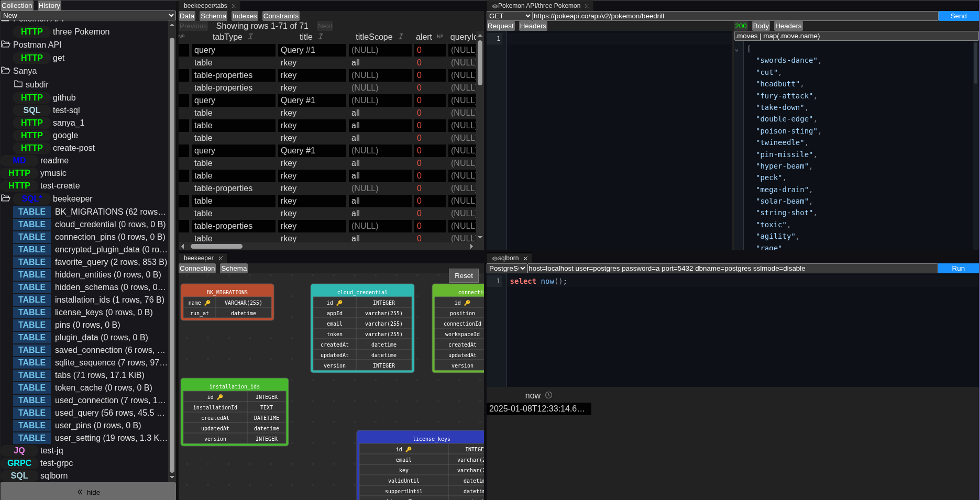980x500 pixels.
Task: Click the eye icon on sqlborn tab
Action: tap(494, 258)
